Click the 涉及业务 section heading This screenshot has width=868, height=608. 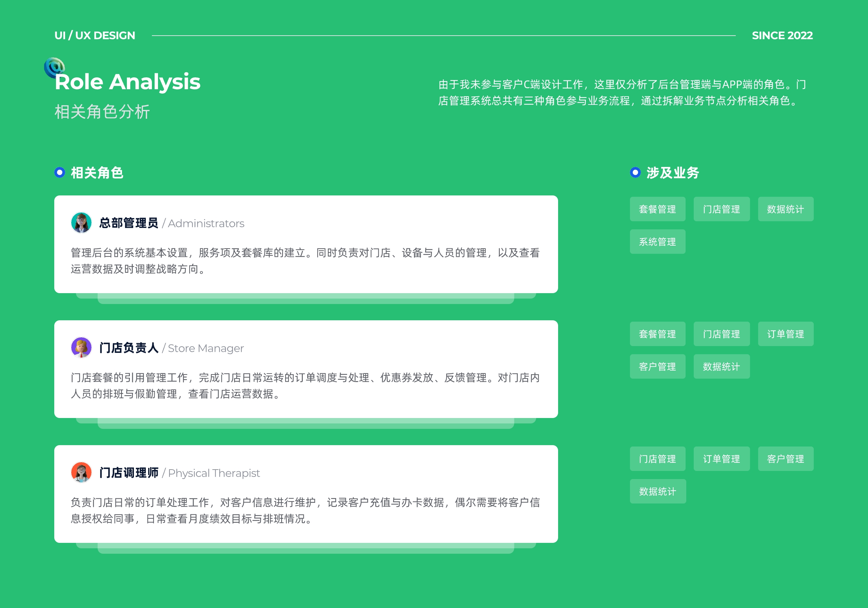tap(673, 172)
